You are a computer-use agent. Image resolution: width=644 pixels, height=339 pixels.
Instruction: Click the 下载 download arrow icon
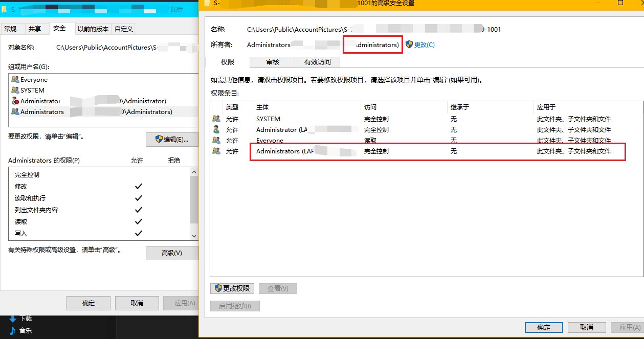pyautogui.click(x=13, y=319)
